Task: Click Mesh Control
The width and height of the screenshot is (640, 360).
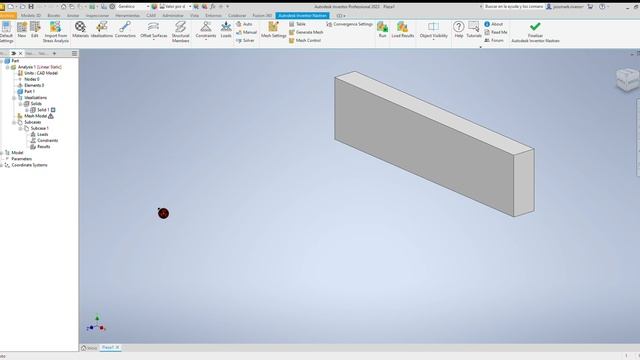Action: click(x=305, y=40)
